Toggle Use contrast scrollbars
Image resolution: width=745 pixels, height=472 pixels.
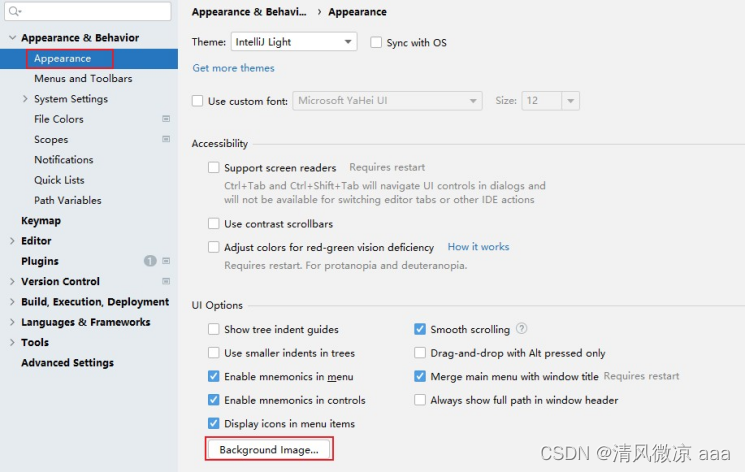click(x=214, y=223)
